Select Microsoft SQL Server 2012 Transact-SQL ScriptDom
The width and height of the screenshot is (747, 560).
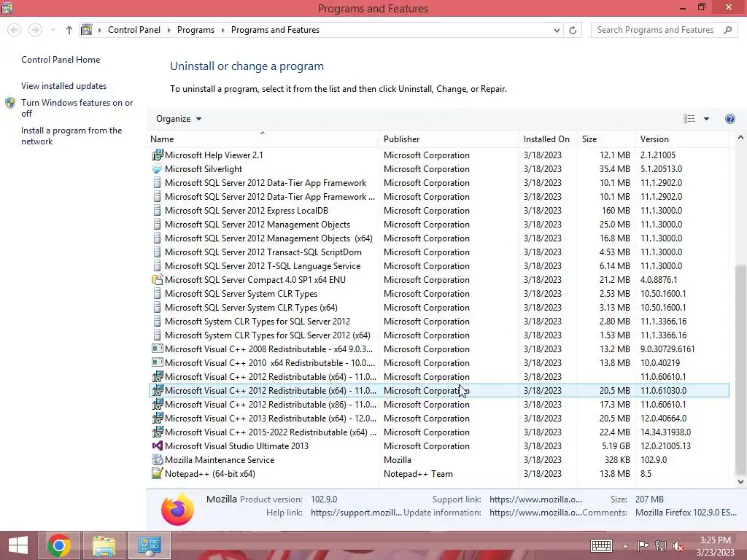click(438, 252)
